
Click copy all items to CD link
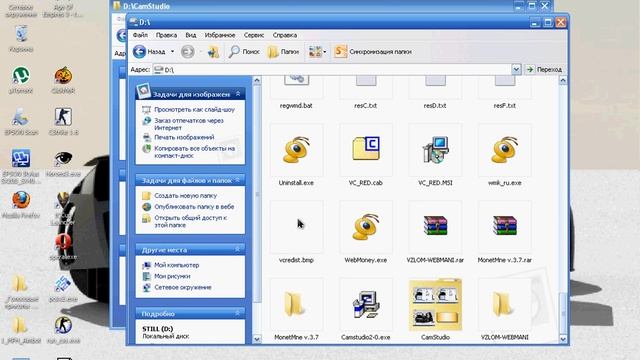click(194, 152)
